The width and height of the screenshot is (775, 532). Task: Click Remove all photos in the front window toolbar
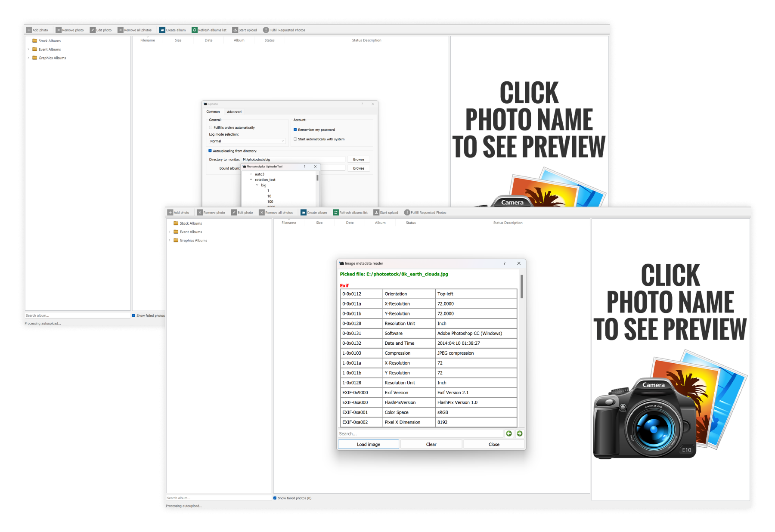click(276, 213)
